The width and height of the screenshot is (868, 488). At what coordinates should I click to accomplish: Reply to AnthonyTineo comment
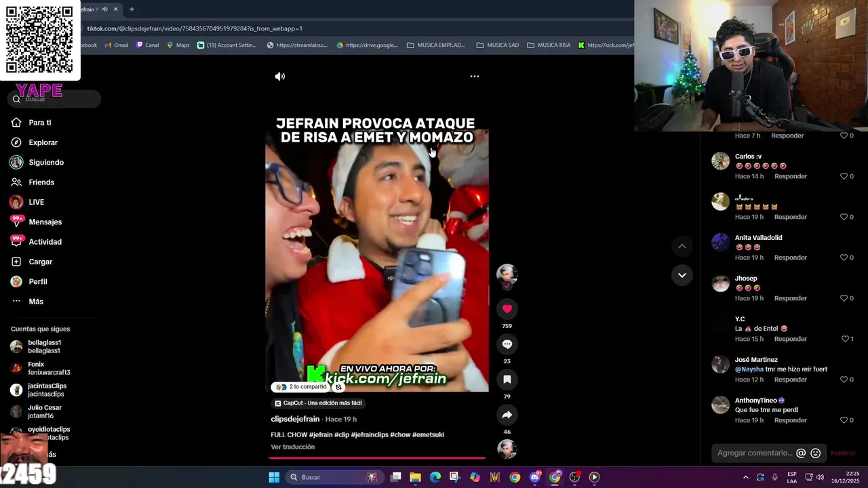[790, 420]
